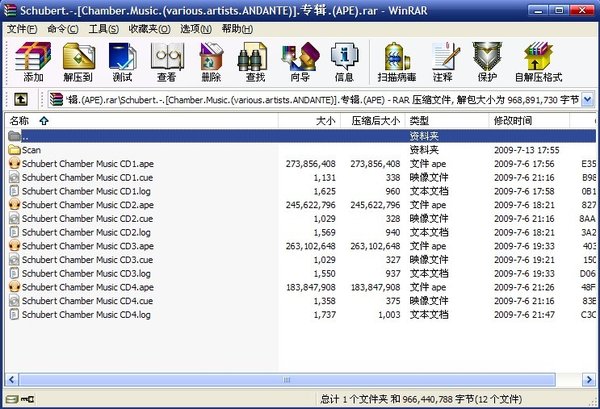Open the 选项(N) menu
Image resolution: width=600 pixels, height=409 pixels.
[x=196, y=29]
